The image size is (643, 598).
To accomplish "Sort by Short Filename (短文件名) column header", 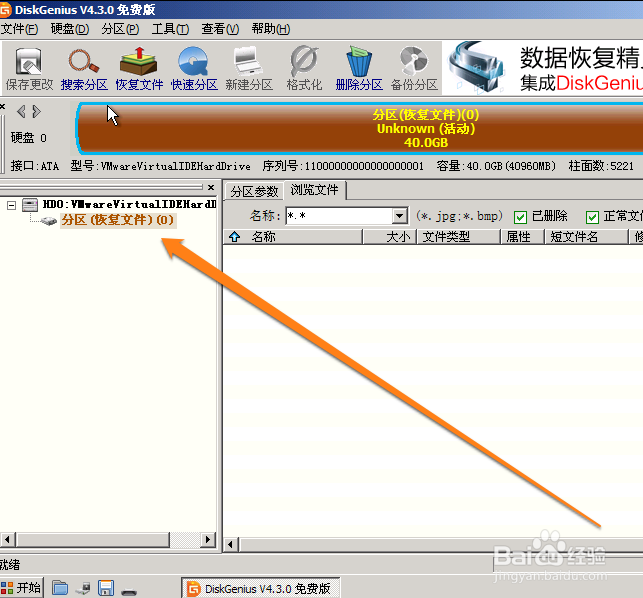I will [x=586, y=237].
